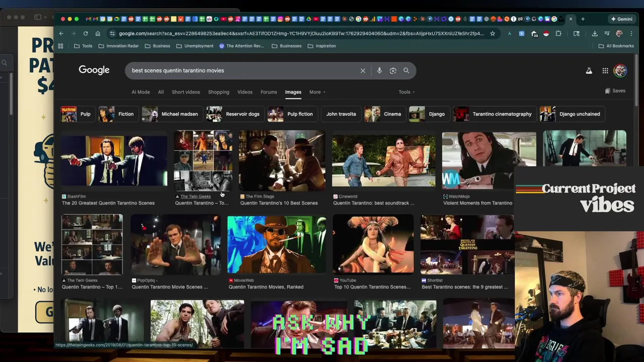644x362 pixels.
Task: Open the Chrome extensions puzzle icon
Action: tap(558, 34)
